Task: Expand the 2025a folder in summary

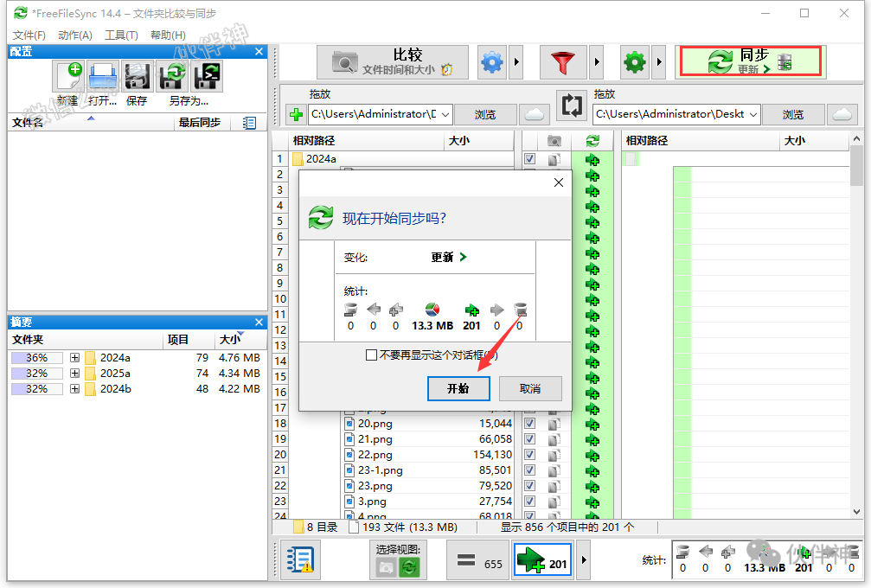Action: point(74,374)
